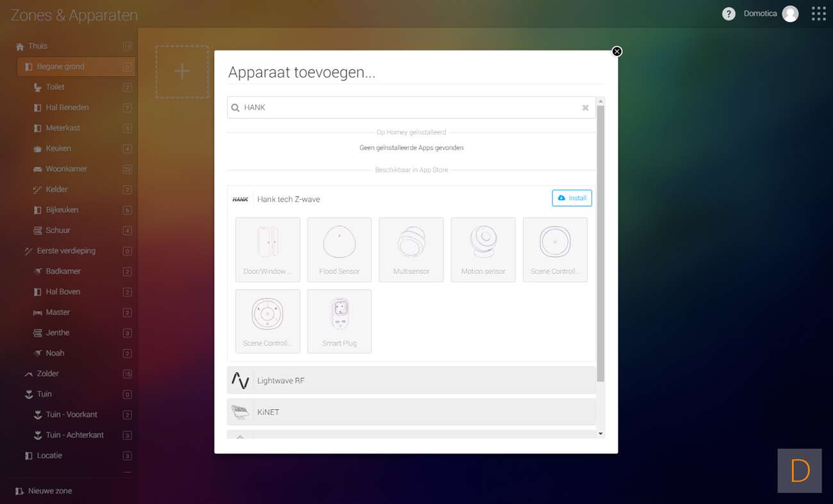Screen dimensions: 833x504
Task: Click the Woonkamer sofa icon
Action: [38, 169]
